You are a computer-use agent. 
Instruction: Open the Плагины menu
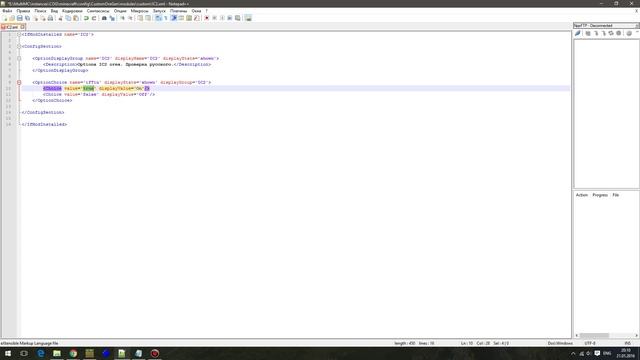click(x=178, y=11)
